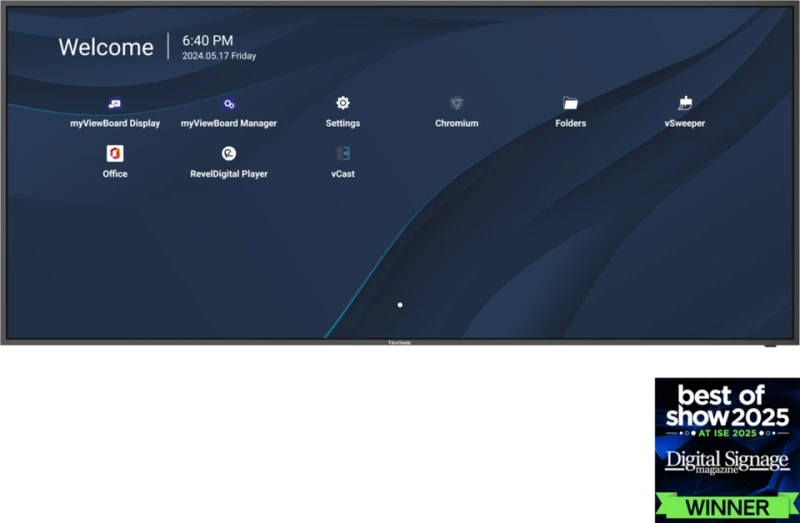Open Settings using the gear icon
This screenshot has width=800, height=523.
tap(343, 104)
